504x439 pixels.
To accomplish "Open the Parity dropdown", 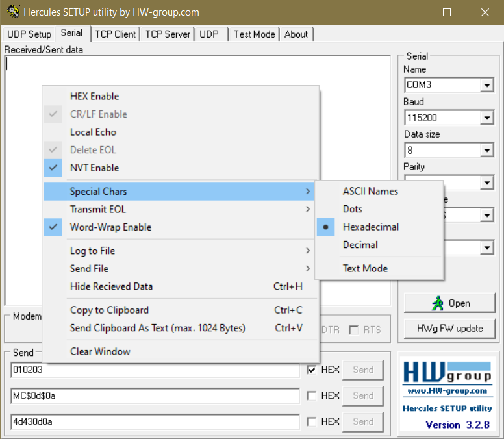I will [487, 182].
